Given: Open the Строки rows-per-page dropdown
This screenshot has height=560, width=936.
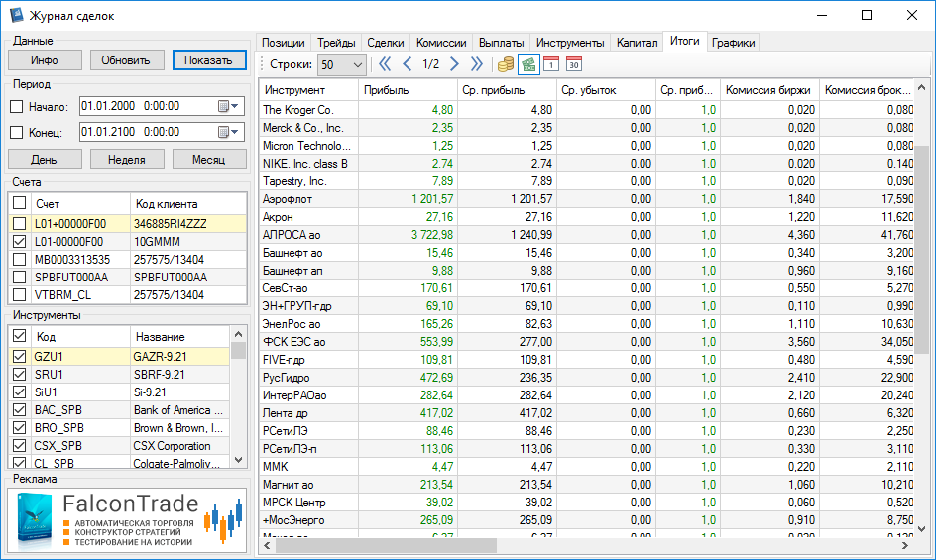Looking at the screenshot, I should click(x=341, y=64).
